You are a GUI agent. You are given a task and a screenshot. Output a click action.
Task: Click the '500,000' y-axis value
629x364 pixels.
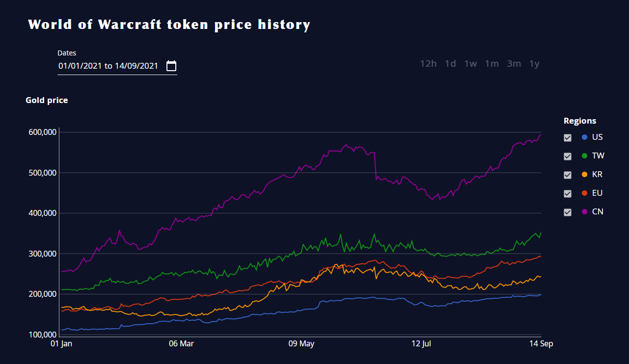(43, 173)
